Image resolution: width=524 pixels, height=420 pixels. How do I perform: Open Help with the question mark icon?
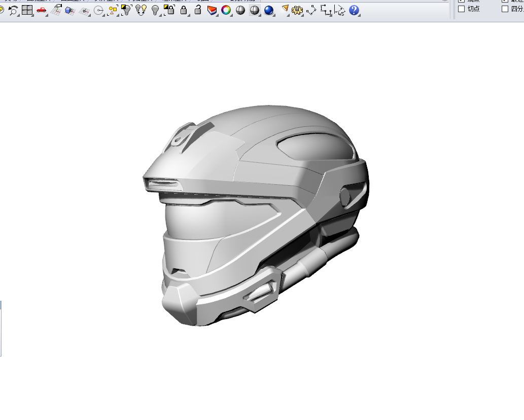click(354, 10)
